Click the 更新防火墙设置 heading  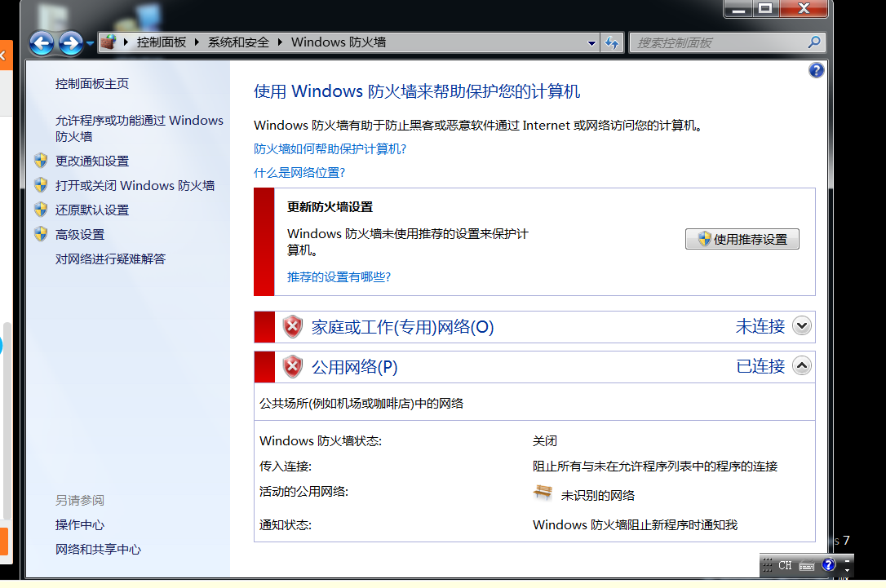coord(330,206)
